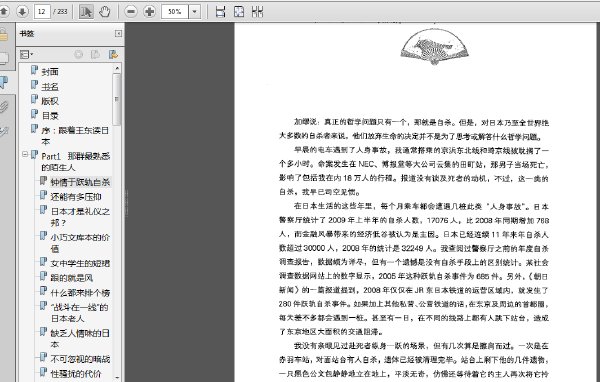Open the 封面 bookmark
The image size is (600, 382).
50,72
